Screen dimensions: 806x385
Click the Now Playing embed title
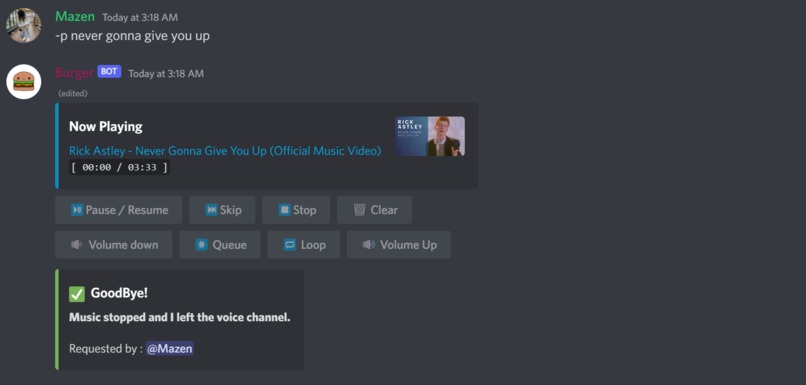pos(106,126)
